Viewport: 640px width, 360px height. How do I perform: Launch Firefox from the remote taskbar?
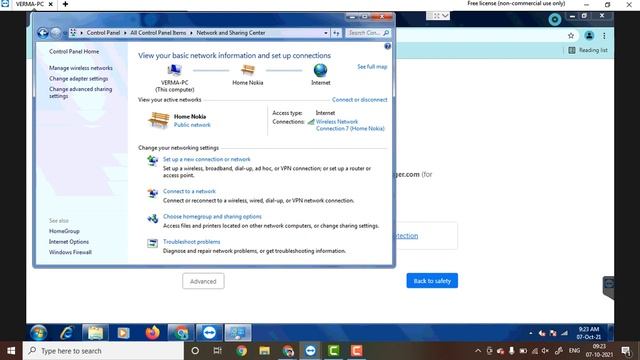pos(152,333)
